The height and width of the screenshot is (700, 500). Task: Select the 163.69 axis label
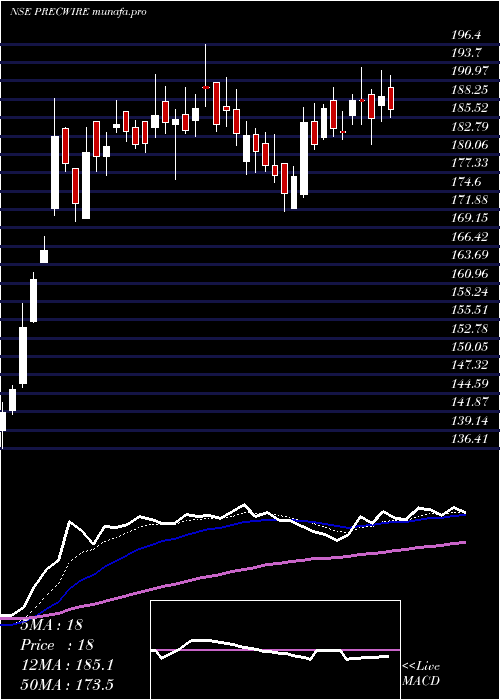pyautogui.click(x=468, y=255)
